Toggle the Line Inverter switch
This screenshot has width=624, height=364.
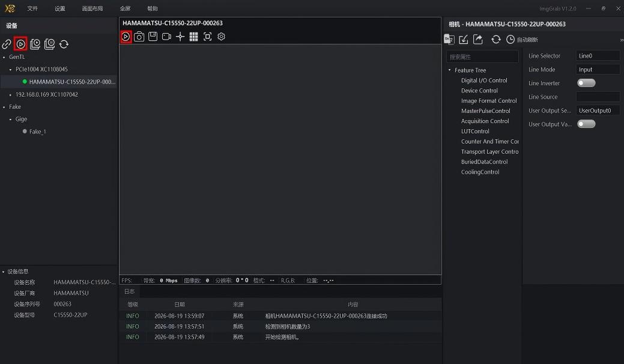[586, 83]
